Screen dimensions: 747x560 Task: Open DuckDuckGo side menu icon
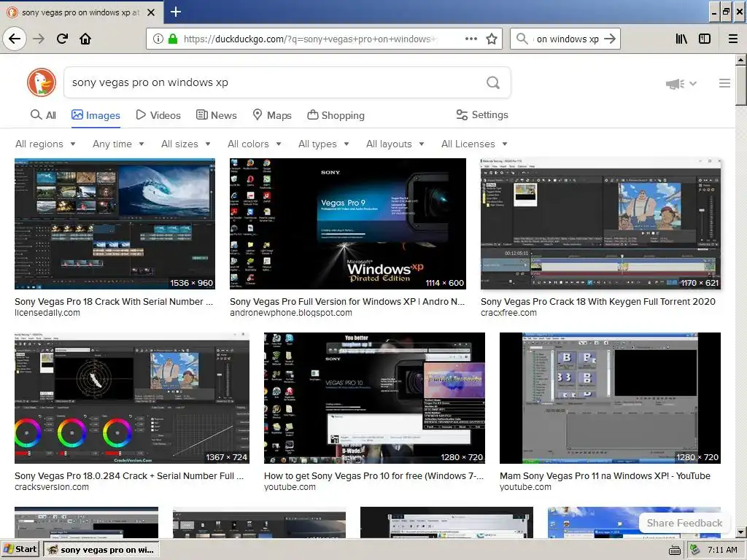tap(724, 83)
